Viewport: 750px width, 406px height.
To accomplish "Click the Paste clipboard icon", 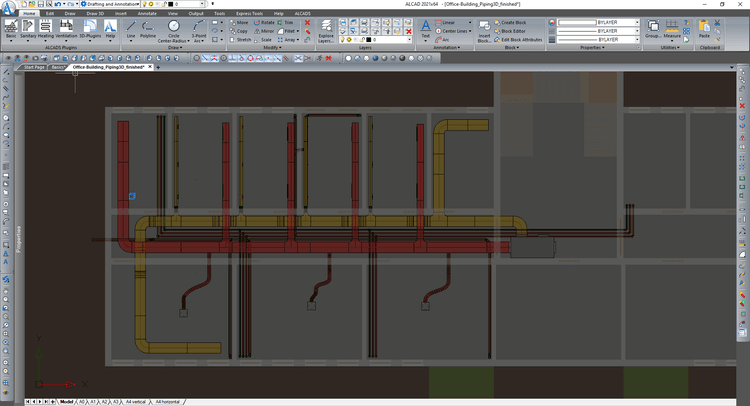I will tap(704, 29).
